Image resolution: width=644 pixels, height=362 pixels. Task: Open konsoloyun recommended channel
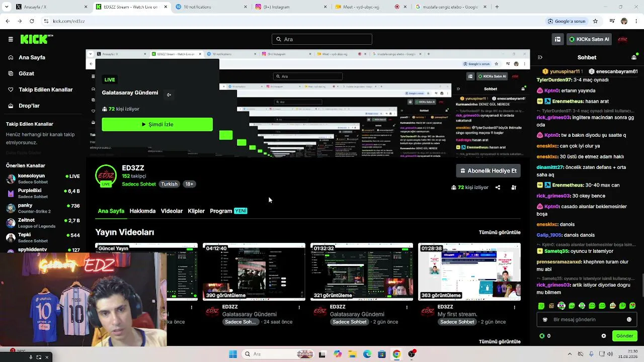coord(43,179)
